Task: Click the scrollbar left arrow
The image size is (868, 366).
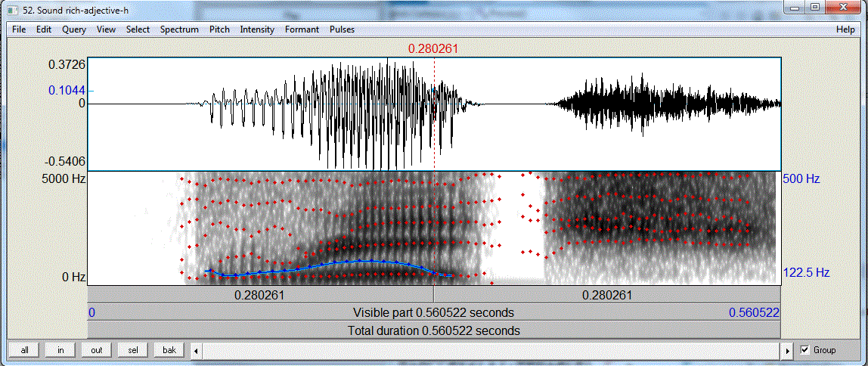Action: [195, 350]
